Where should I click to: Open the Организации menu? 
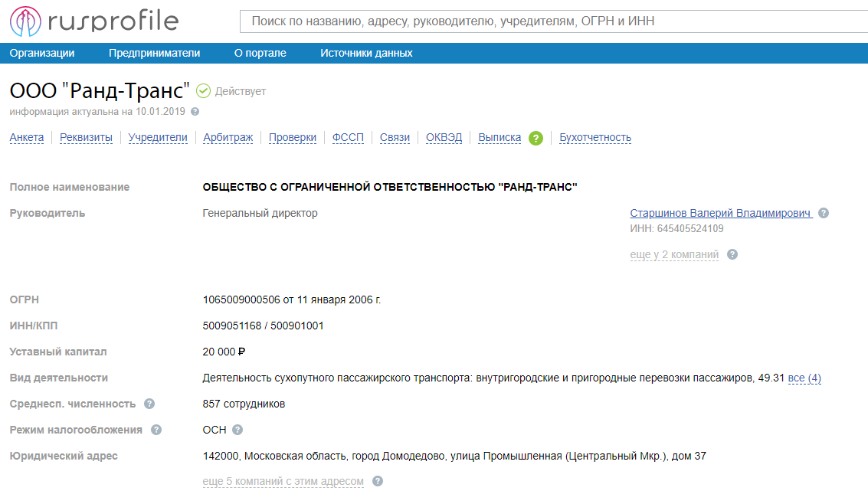pyautogui.click(x=42, y=53)
